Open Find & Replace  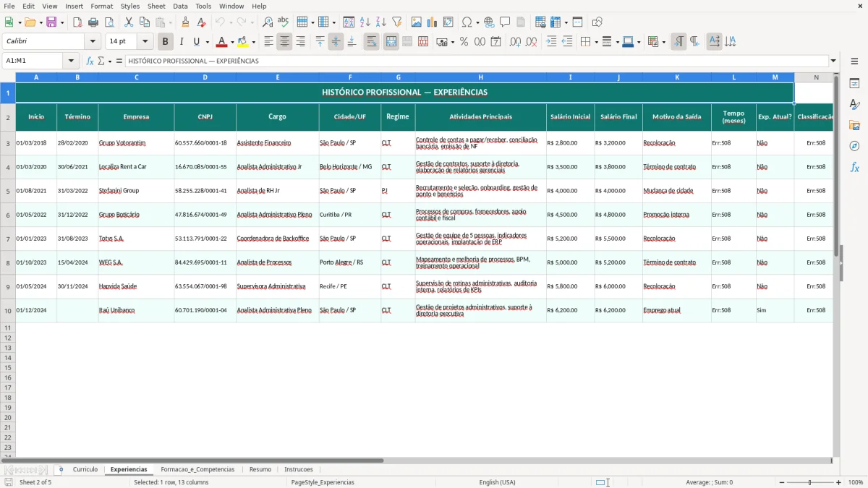tap(268, 22)
